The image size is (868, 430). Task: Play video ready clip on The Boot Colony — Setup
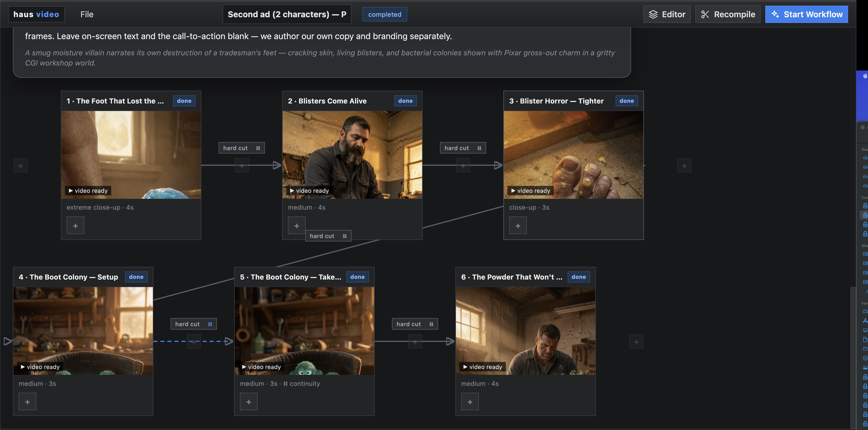click(x=40, y=367)
